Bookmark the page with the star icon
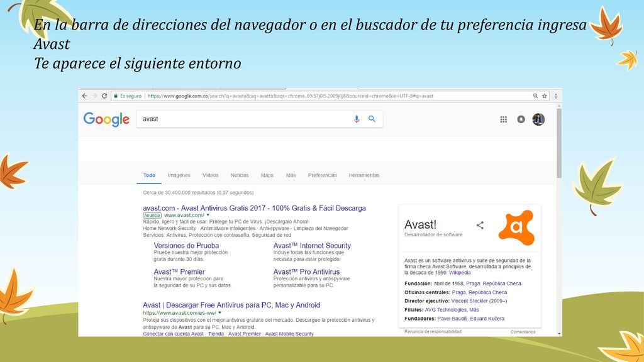 (x=545, y=96)
